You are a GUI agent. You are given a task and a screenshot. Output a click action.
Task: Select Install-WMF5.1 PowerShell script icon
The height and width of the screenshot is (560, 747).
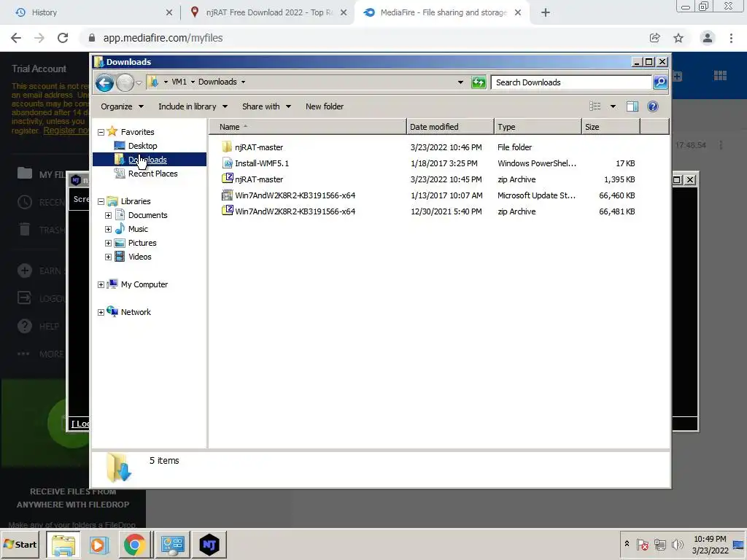point(228,163)
